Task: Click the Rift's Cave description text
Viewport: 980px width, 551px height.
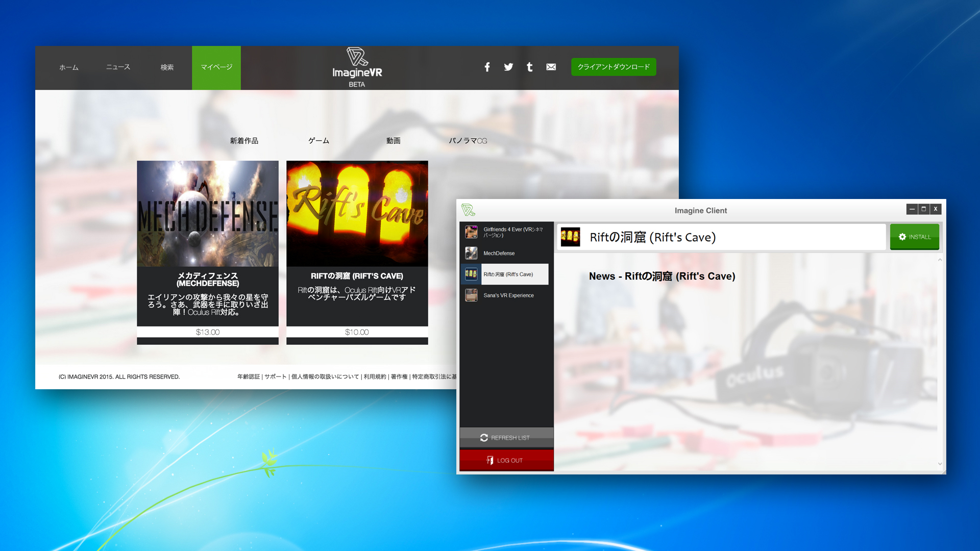Action: [357, 293]
